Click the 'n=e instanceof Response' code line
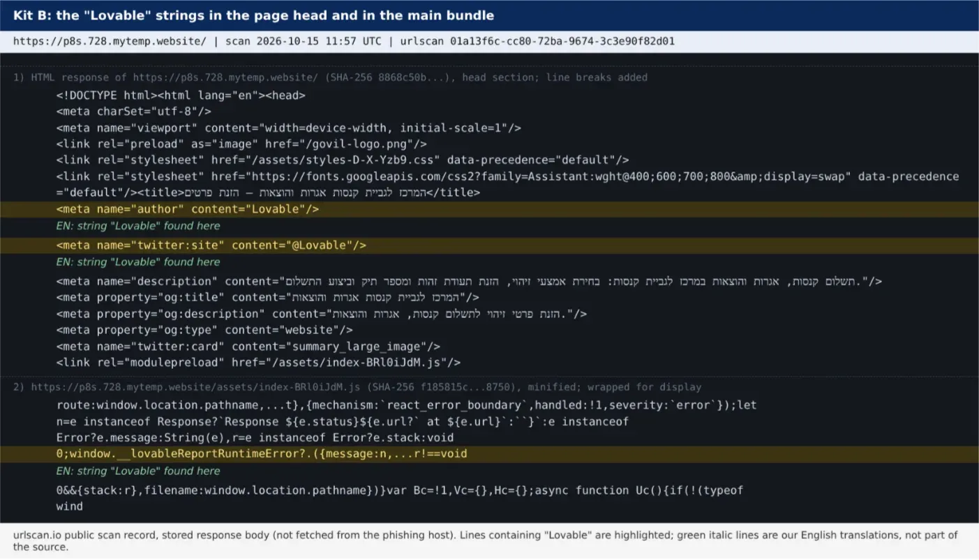 pos(343,421)
